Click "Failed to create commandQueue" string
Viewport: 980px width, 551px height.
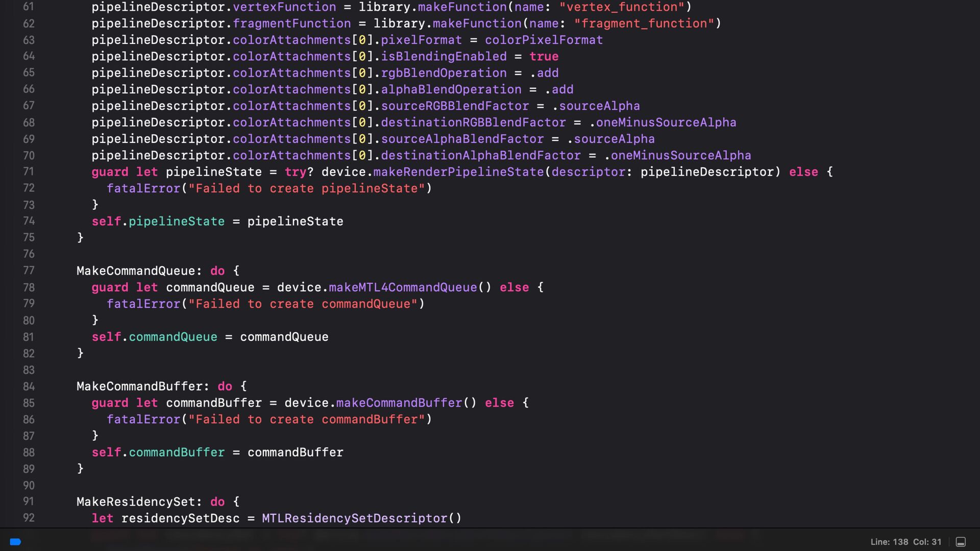point(303,304)
